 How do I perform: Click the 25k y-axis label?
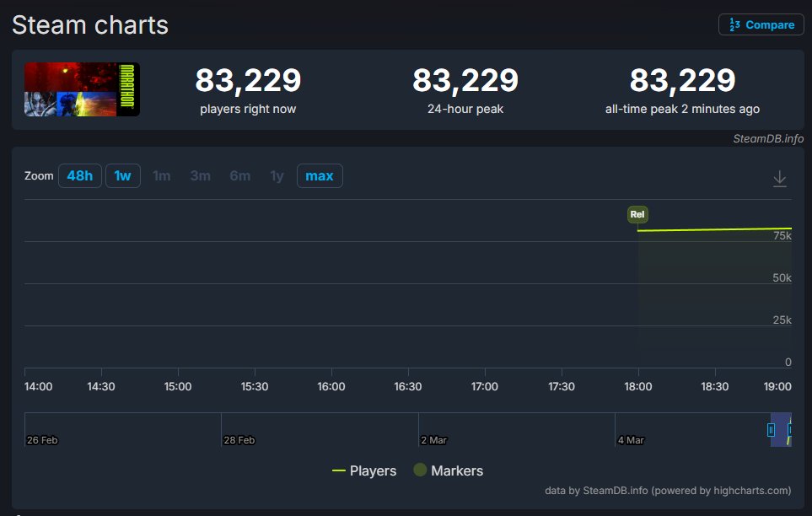click(x=782, y=320)
